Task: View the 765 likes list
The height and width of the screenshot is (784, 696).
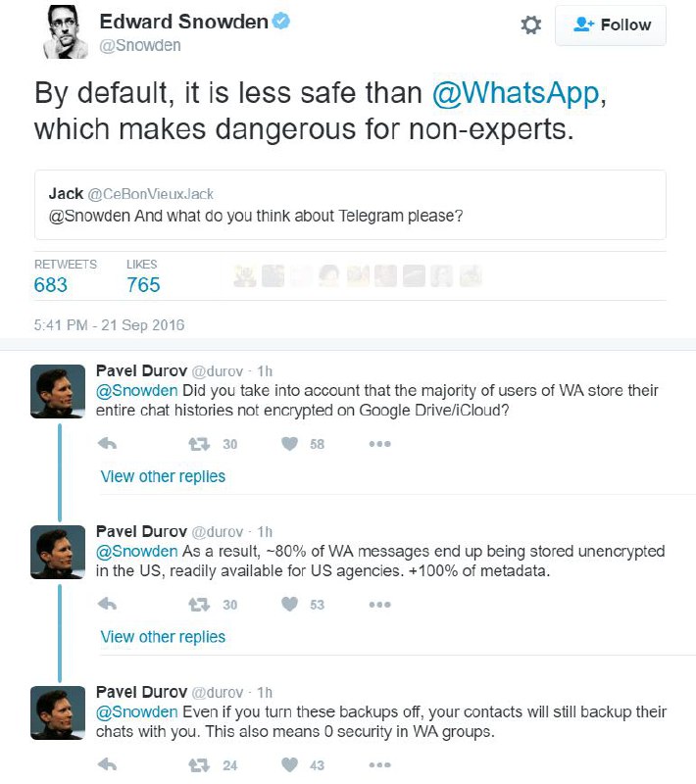Action: click(143, 284)
